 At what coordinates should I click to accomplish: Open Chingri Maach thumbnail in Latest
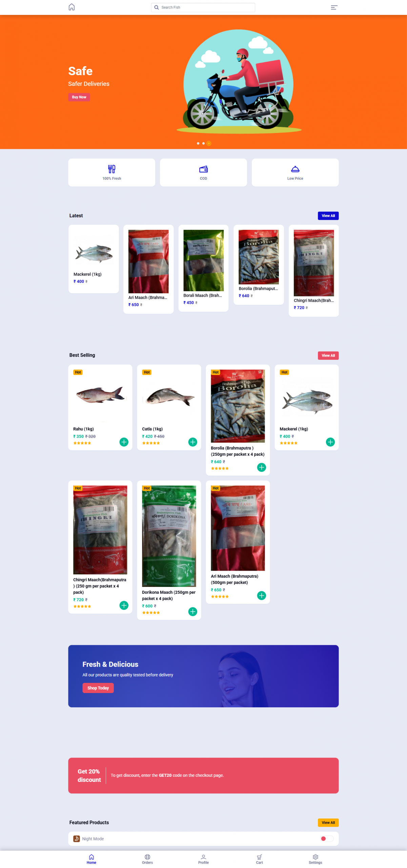click(x=314, y=263)
